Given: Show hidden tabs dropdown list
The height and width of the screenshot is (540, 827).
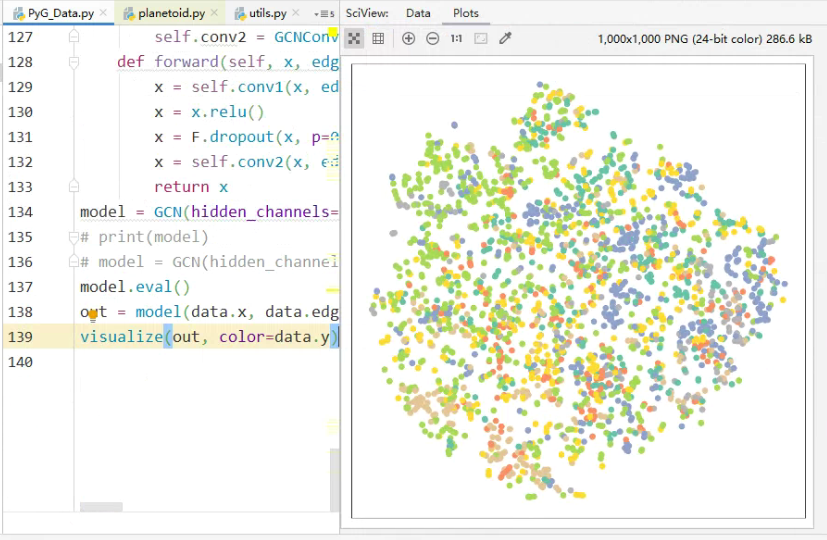Looking at the screenshot, I should pos(323,14).
